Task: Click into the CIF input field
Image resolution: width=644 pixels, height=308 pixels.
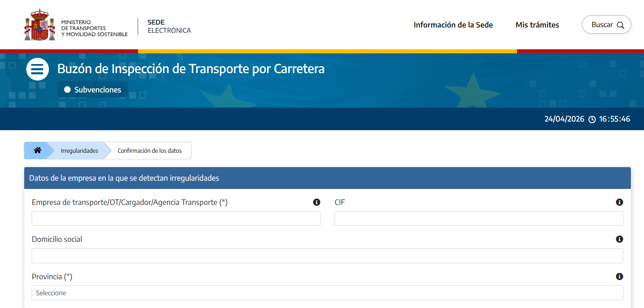Action: pos(478,219)
